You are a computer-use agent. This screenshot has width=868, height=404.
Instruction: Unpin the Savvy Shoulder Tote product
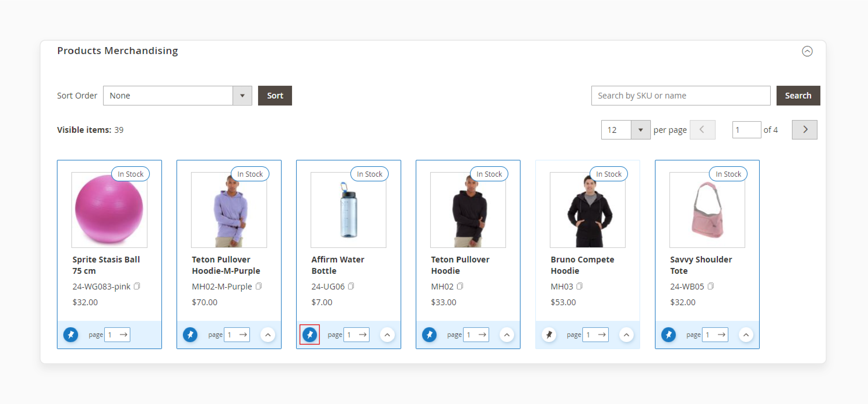point(669,335)
